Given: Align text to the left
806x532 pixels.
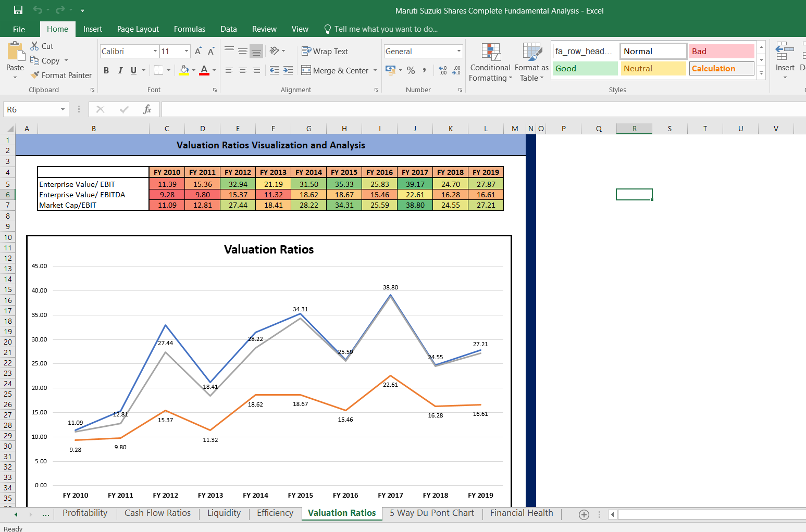Looking at the screenshot, I should point(229,70).
